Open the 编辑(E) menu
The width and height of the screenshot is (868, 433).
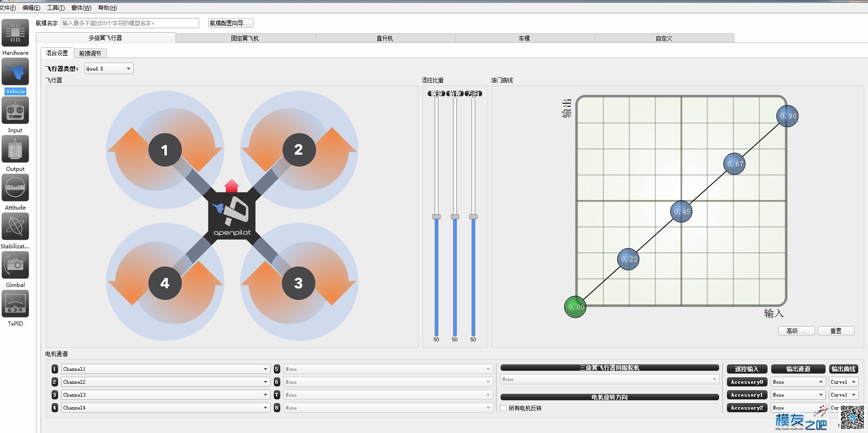coord(31,8)
